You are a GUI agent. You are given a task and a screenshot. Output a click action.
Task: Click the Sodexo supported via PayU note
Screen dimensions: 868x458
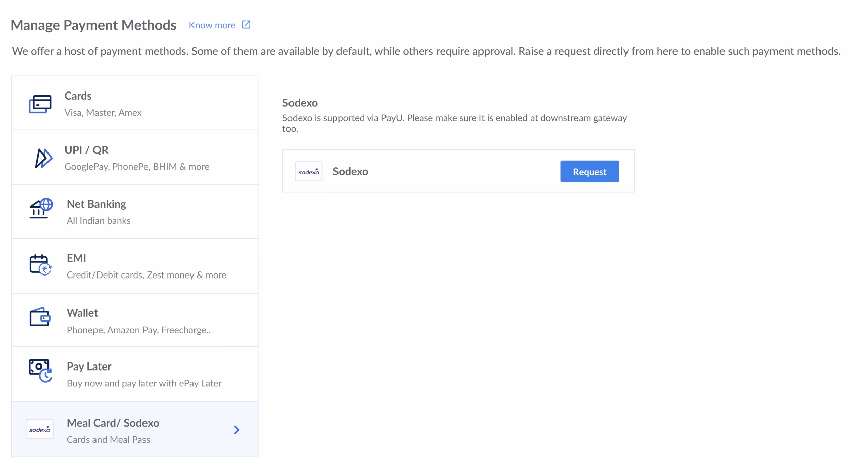[x=455, y=123]
